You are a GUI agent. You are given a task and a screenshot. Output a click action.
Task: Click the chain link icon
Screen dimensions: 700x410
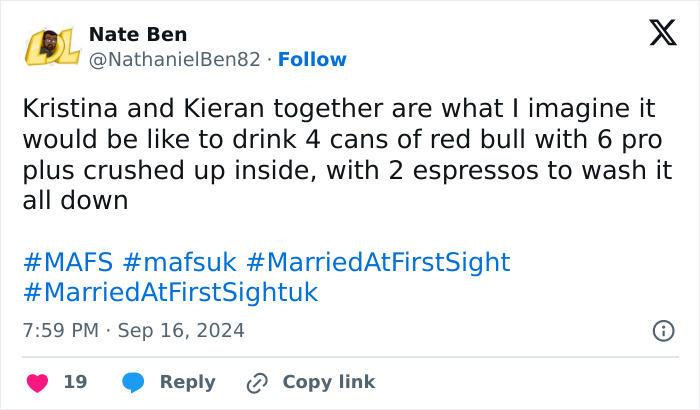coord(257,382)
